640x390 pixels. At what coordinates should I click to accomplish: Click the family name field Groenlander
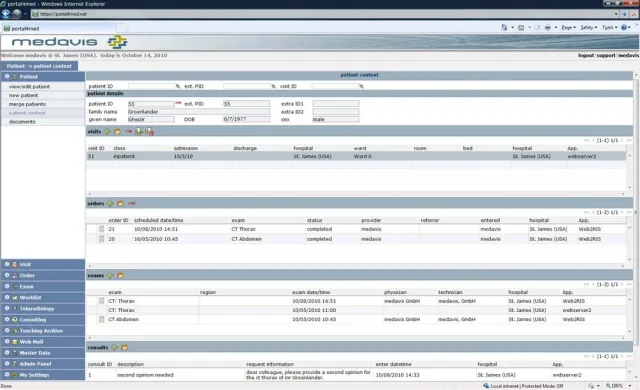coord(199,111)
